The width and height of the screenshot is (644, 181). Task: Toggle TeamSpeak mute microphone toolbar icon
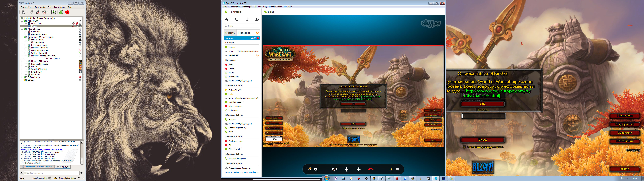pyautogui.click(x=38, y=12)
